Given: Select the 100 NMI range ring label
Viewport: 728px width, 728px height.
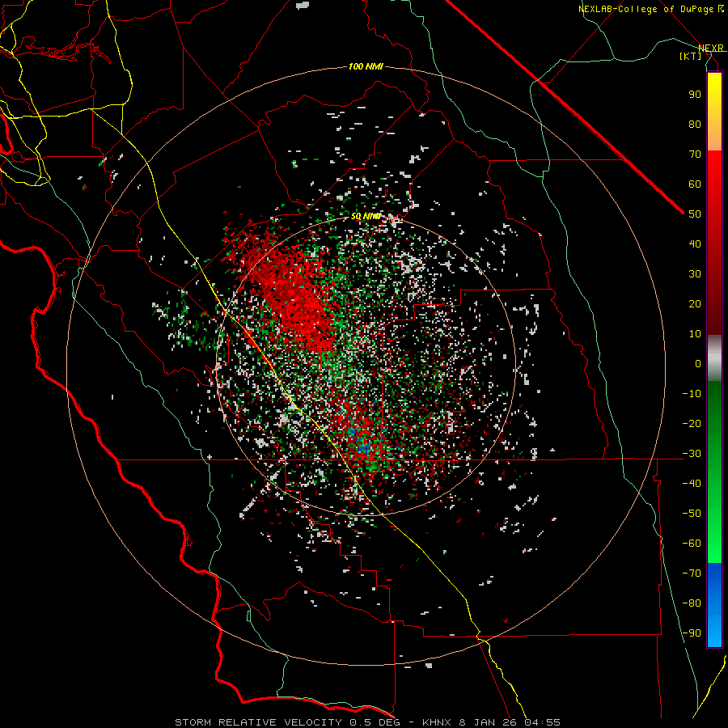Looking at the screenshot, I should click(x=366, y=66).
